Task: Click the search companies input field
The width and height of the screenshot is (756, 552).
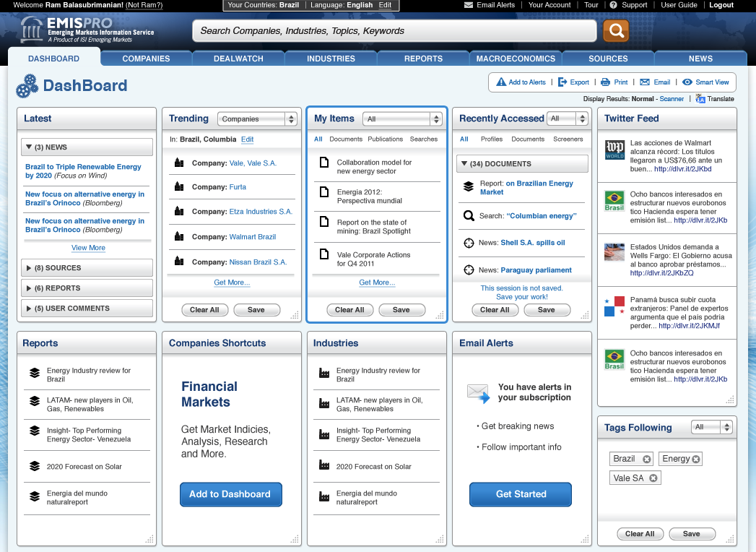Action: 394,31
